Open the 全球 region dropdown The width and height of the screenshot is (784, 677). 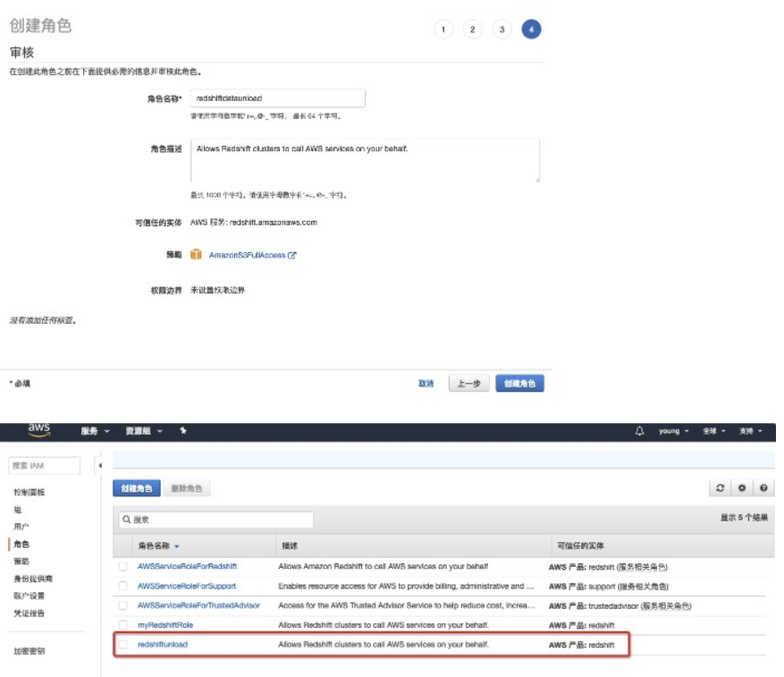click(x=714, y=431)
